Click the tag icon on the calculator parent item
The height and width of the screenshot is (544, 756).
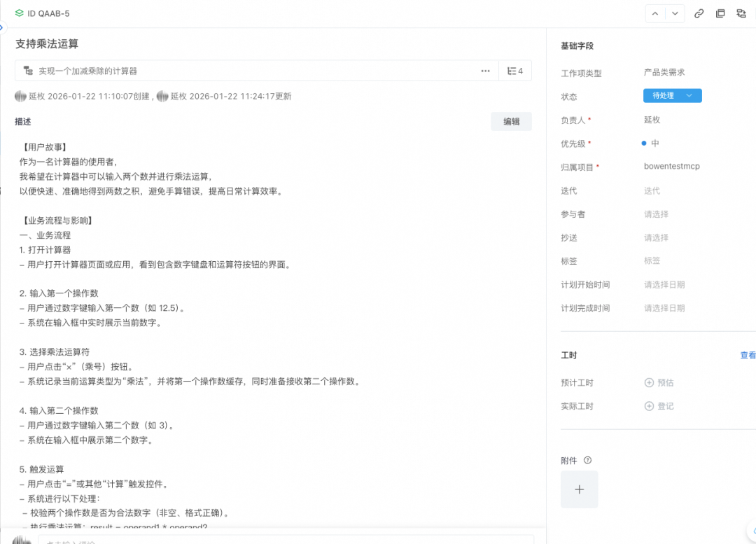coord(28,70)
